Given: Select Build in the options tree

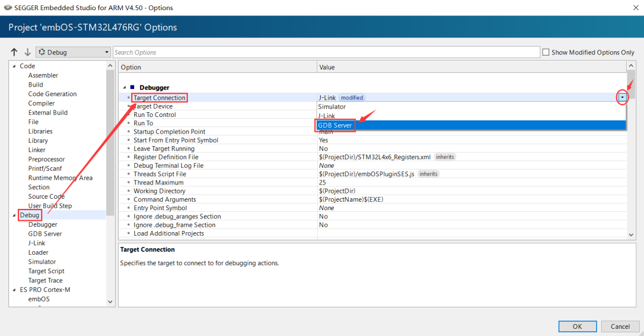Looking at the screenshot, I should tap(36, 84).
